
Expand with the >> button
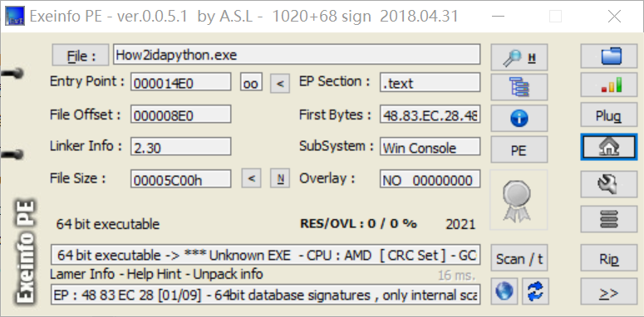[609, 292]
